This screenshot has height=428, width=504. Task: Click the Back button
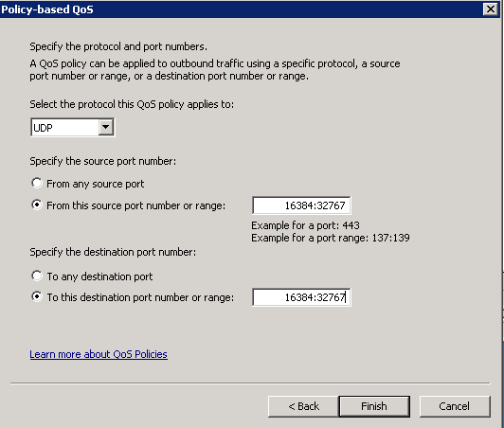[303, 406]
